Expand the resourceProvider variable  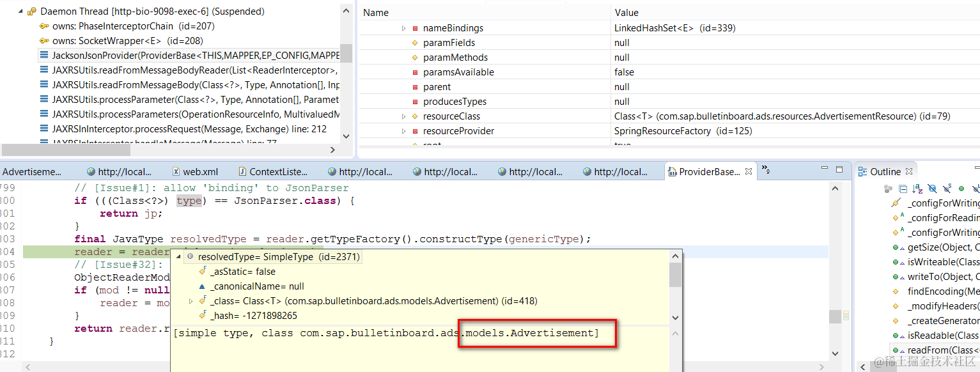(403, 131)
